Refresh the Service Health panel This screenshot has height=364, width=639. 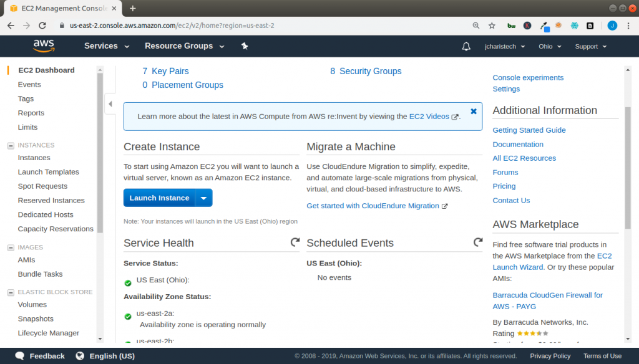coord(295,242)
